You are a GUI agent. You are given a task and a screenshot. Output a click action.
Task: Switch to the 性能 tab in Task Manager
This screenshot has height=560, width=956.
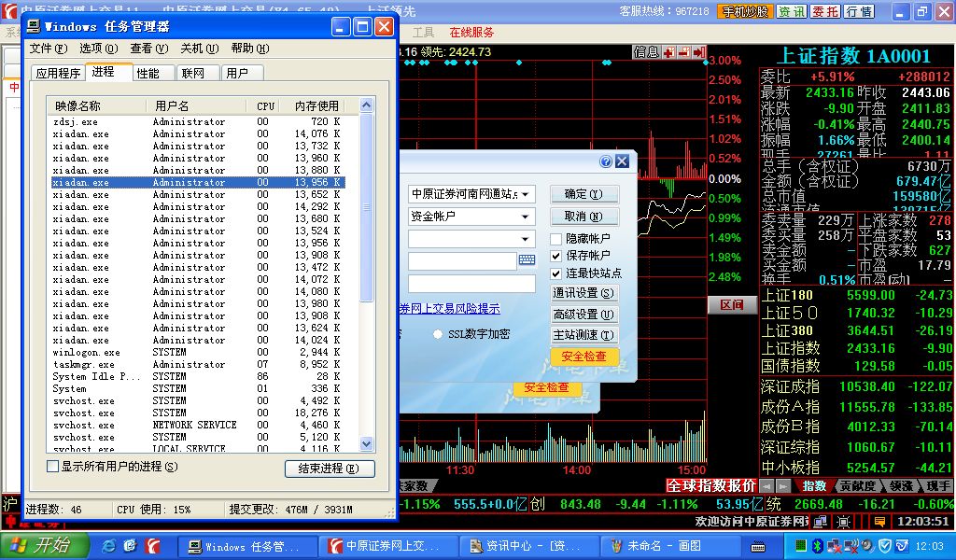click(x=148, y=73)
